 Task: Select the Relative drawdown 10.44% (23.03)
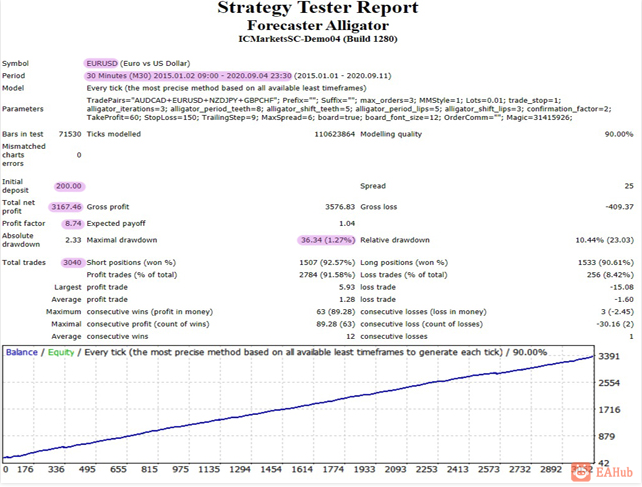(604, 240)
